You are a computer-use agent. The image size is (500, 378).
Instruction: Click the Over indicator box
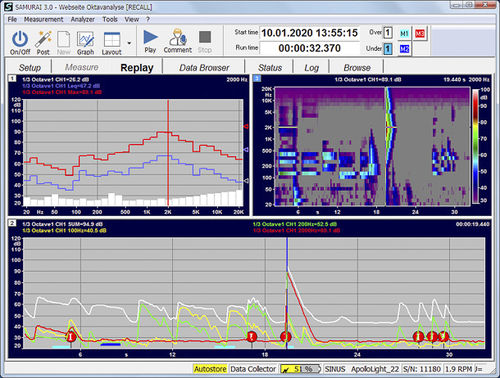[x=387, y=32]
